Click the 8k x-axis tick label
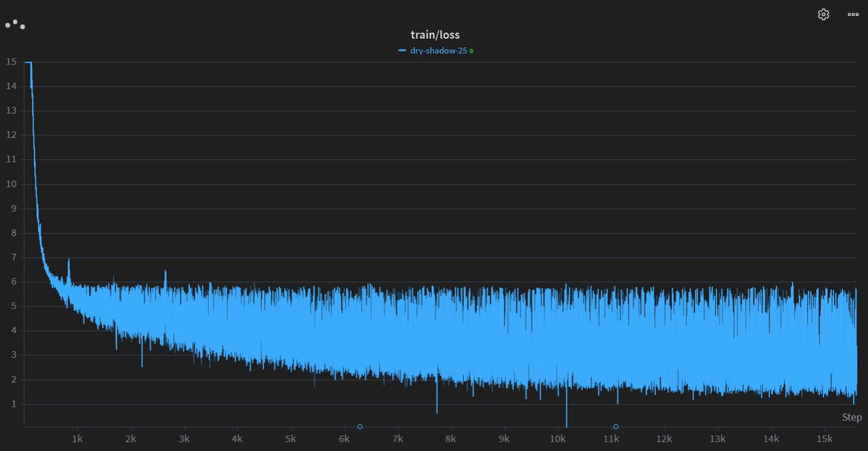Viewport: 868px width, 451px height. pos(450,439)
